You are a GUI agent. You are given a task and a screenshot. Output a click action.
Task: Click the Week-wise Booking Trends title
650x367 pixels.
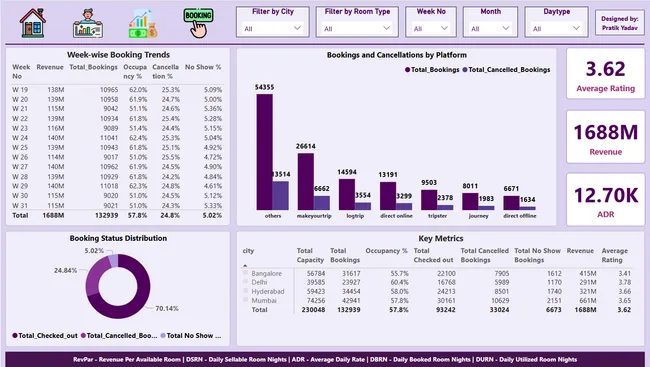pyautogui.click(x=118, y=55)
